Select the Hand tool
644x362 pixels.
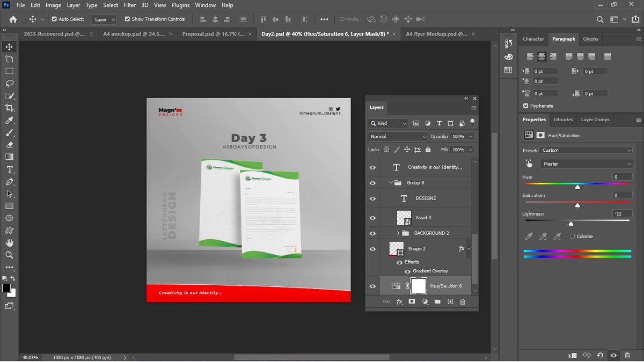coord(9,243)
